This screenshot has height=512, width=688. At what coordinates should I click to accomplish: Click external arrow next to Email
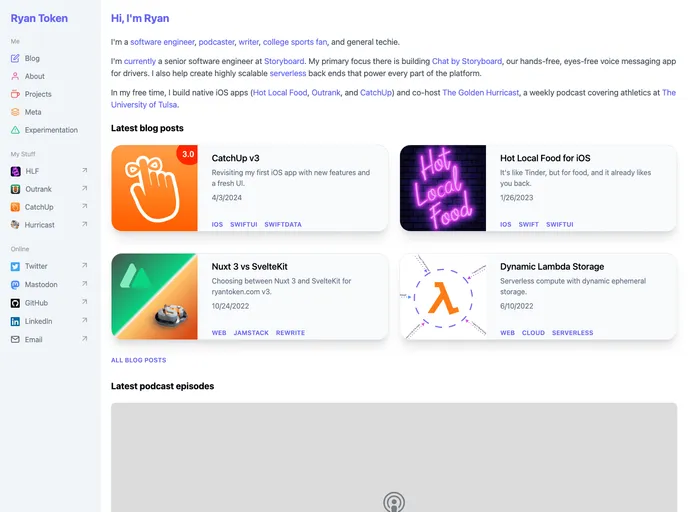[85, 339]
